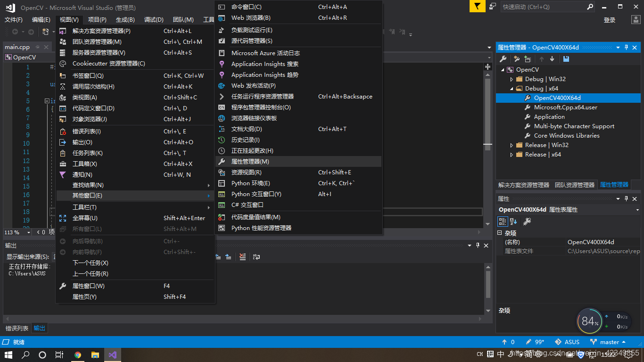This screenshot has width=644, height=362.
Task: Click the 类视图 icon in View menu
Action: click(63, 97)
